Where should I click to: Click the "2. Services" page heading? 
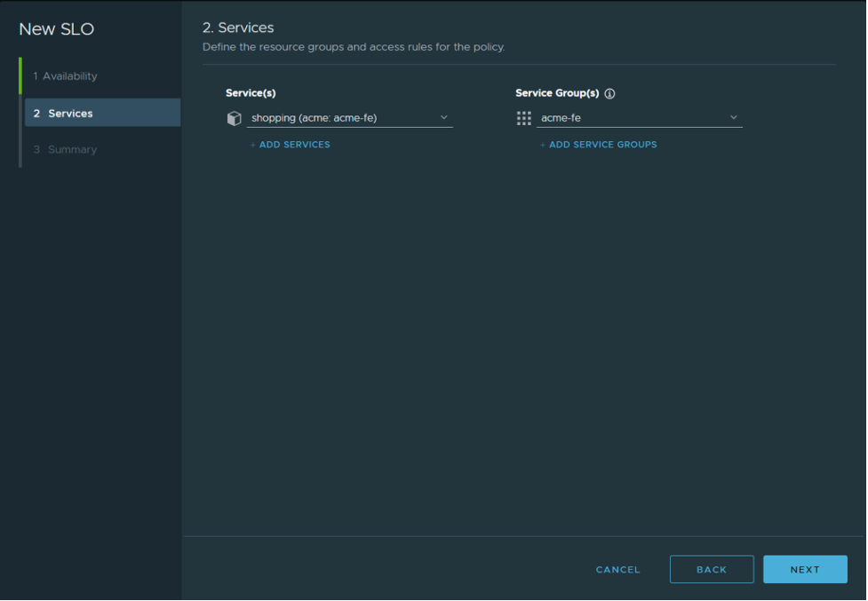238,28
